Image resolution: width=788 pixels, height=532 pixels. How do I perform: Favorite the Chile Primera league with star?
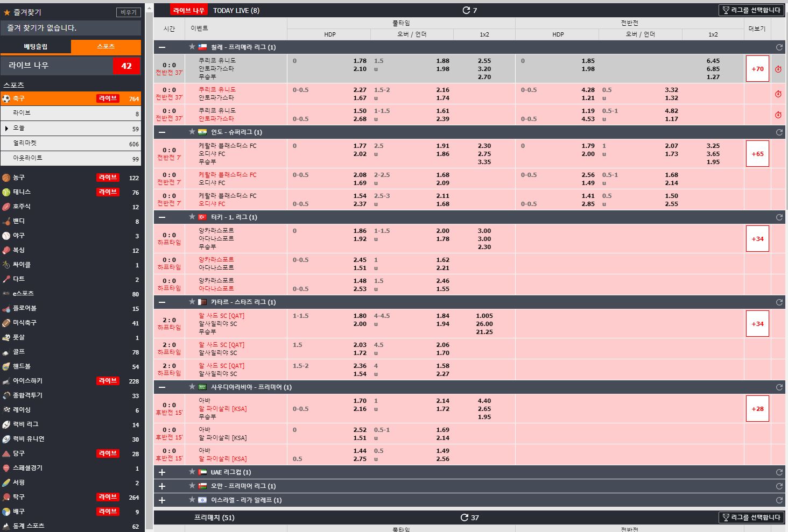(x=192, y=47)
